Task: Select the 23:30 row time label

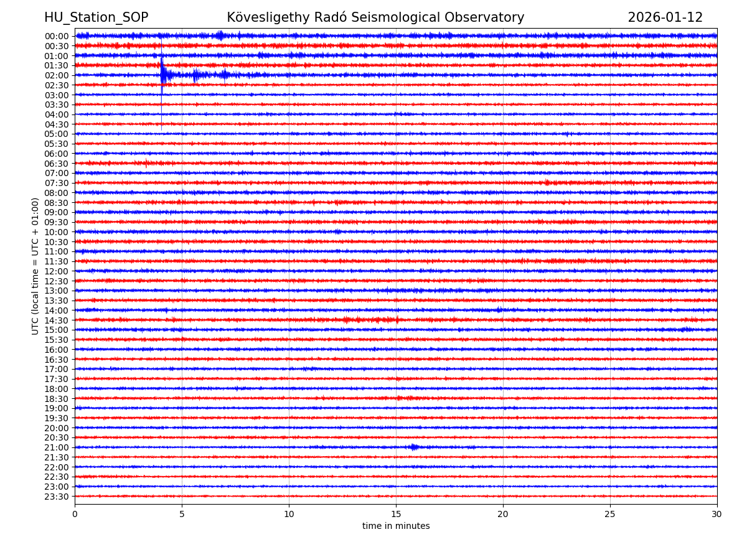Action: 56,497
